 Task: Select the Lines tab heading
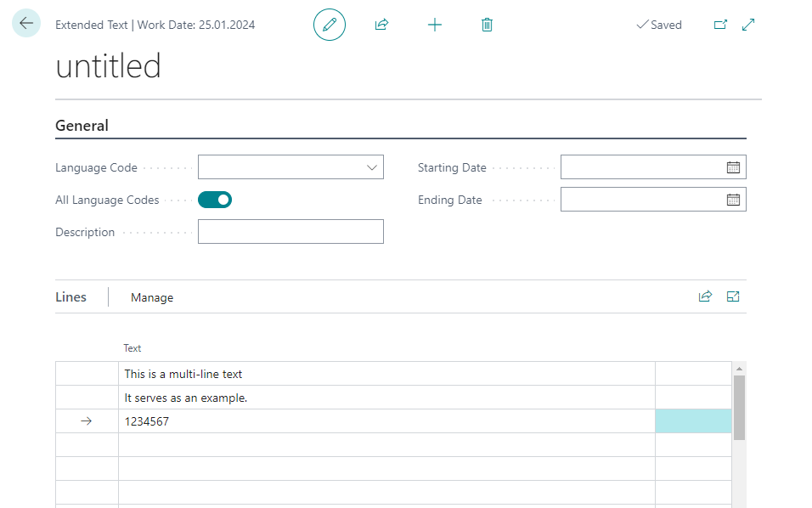coord(71,297)
